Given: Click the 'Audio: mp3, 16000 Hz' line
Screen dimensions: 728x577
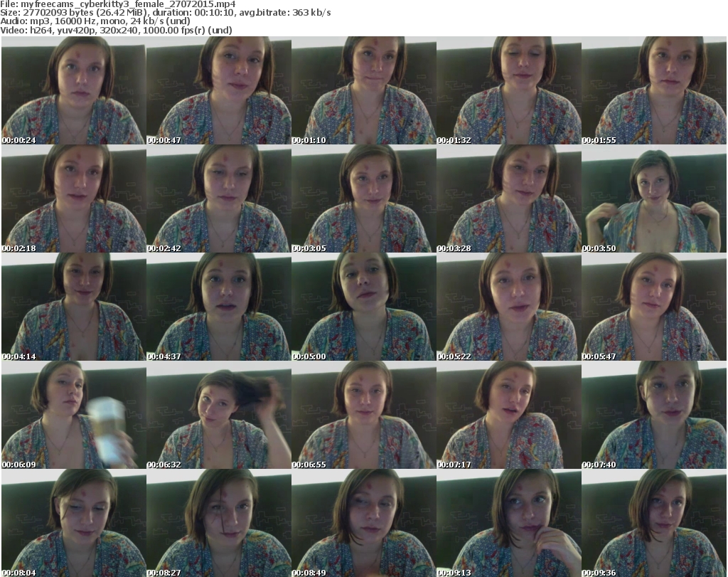Looking at the screenshot, I should 95,21.
